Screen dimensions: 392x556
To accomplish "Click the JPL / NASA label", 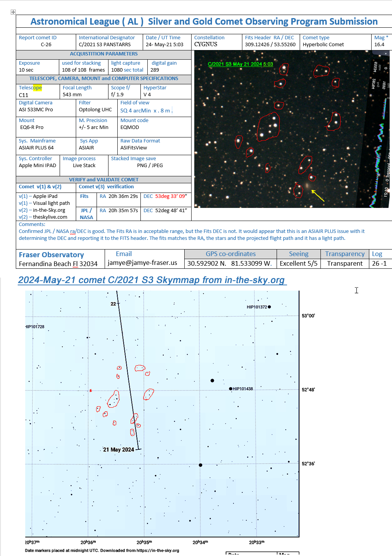I will coord(86,214).
